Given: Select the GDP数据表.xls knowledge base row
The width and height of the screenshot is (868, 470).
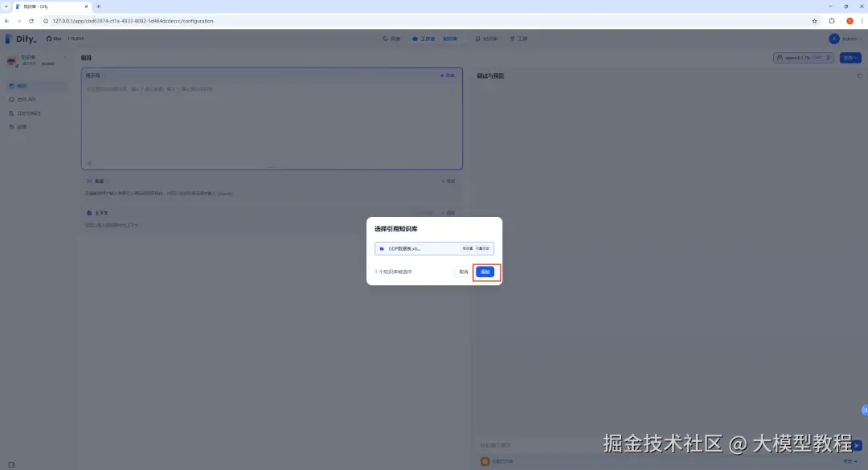Looking at the screenshot, I should [x=434, y=248].
